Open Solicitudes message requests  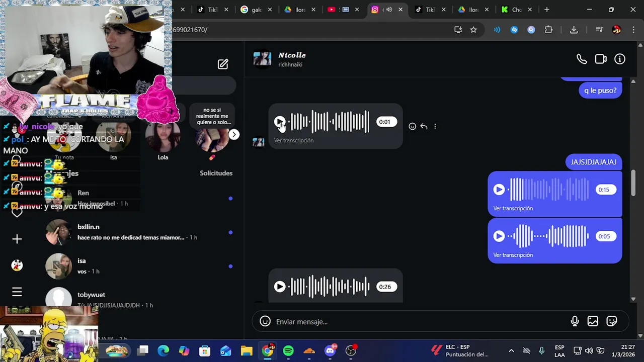click(216, 173)
